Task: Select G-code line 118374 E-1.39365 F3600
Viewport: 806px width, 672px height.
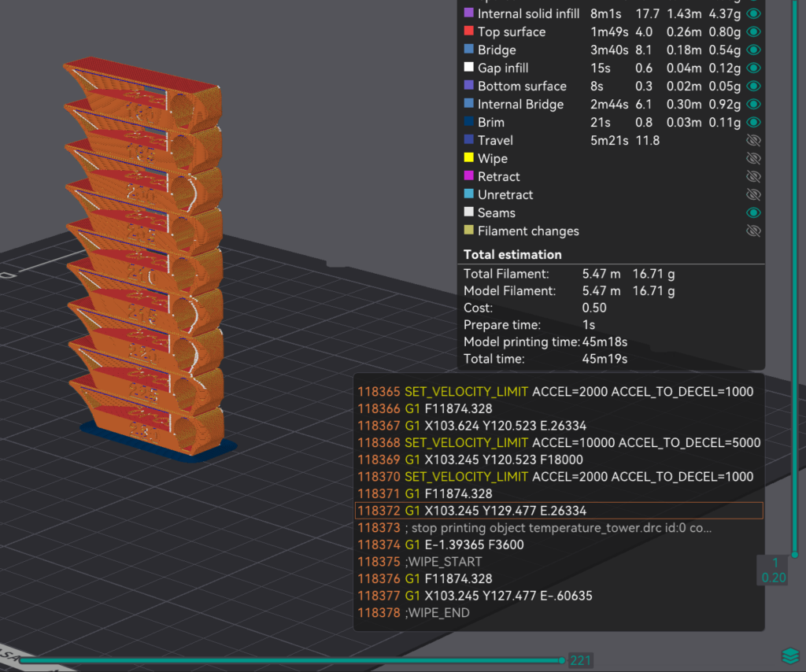Action: [x=559, y=545]
